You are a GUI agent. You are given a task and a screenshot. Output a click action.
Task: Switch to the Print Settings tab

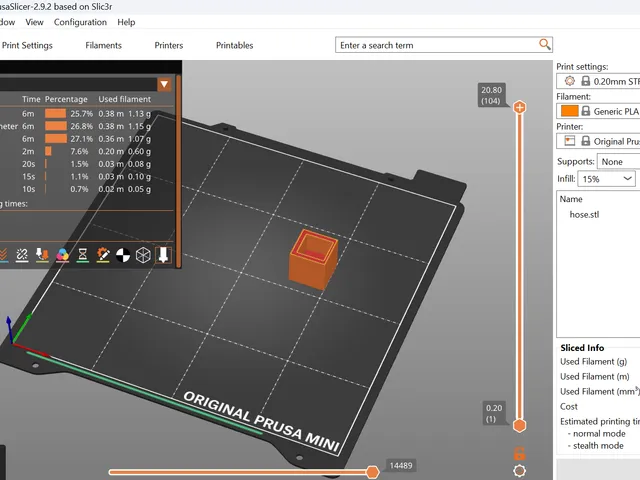(x=27, y=45)
